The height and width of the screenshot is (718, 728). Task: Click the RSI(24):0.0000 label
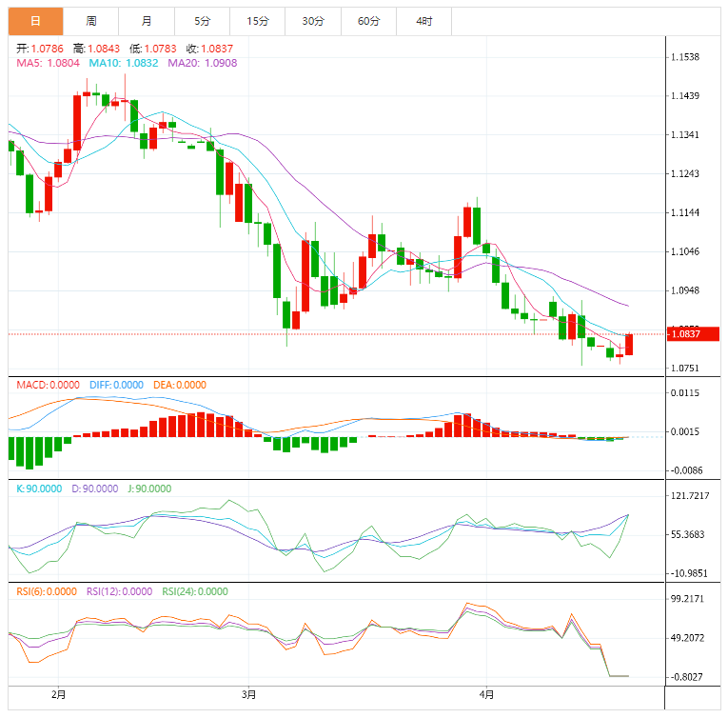click(x=195, y=591)
